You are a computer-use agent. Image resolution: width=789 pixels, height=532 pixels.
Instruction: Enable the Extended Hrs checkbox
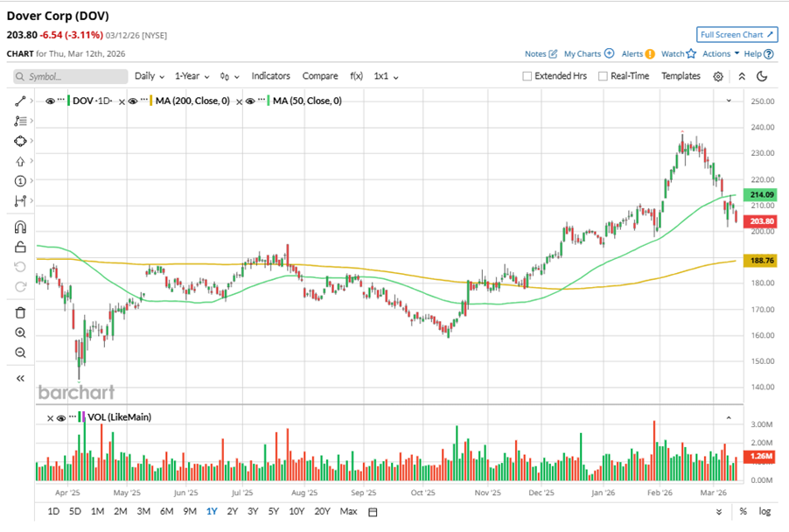pos(527,76)
